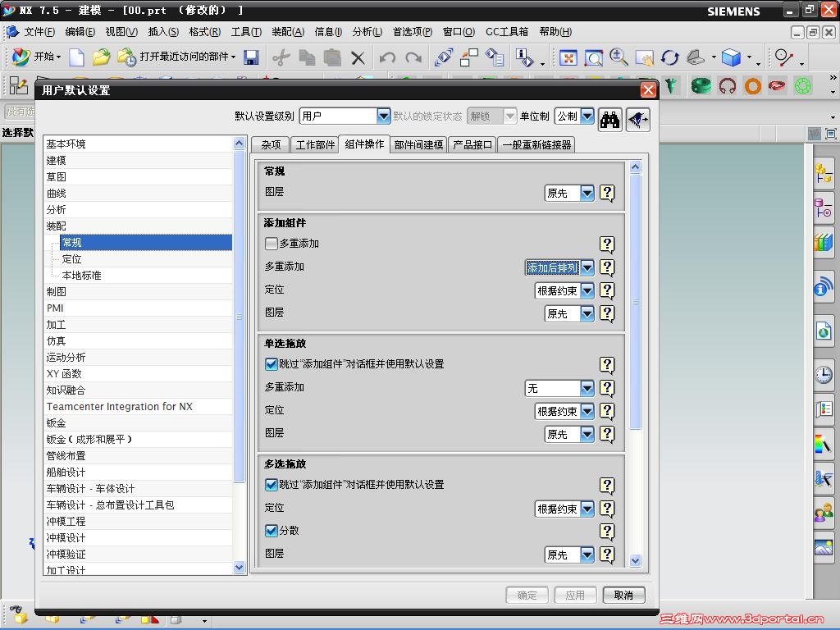This screenshot has width=840, height=630.
Task: Click the Delete X icon in toolbar
Action: click(358, 57)
